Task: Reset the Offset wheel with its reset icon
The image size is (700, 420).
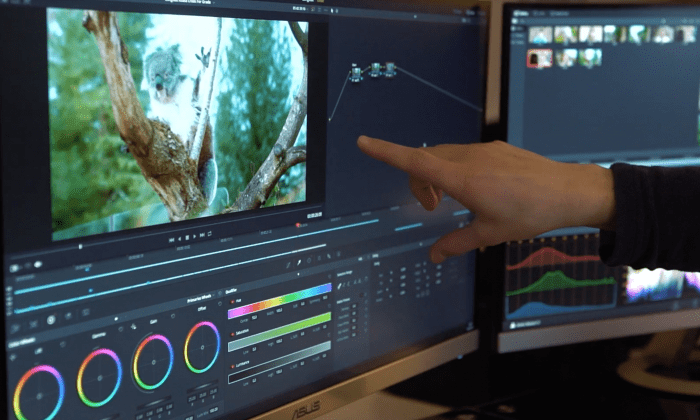Action: 220,304
